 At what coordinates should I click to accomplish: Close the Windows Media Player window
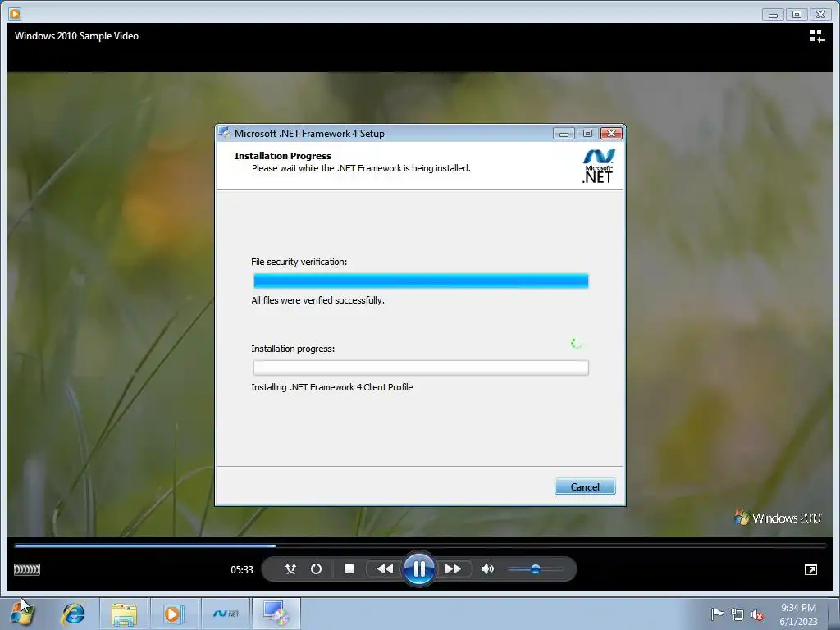pyautogui.click(x=820, y=15)
